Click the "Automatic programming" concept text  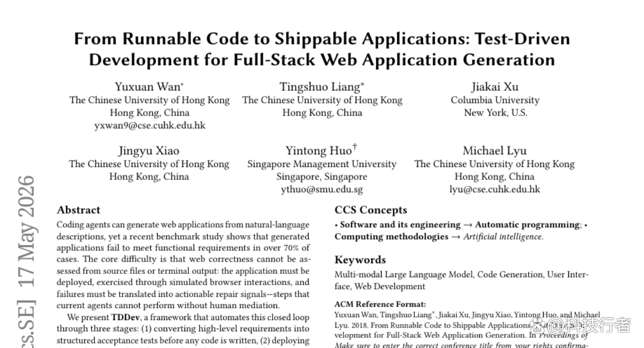click(528, 224)
